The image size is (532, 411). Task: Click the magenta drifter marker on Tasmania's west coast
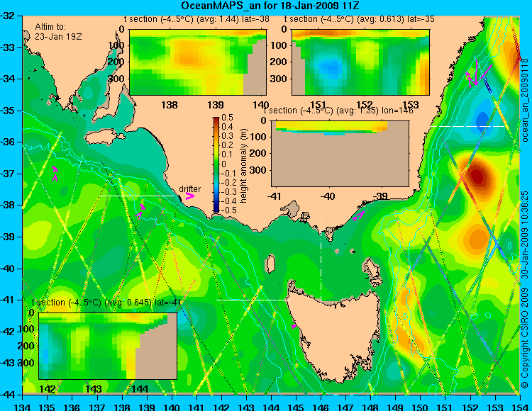[x=294, y=326]
